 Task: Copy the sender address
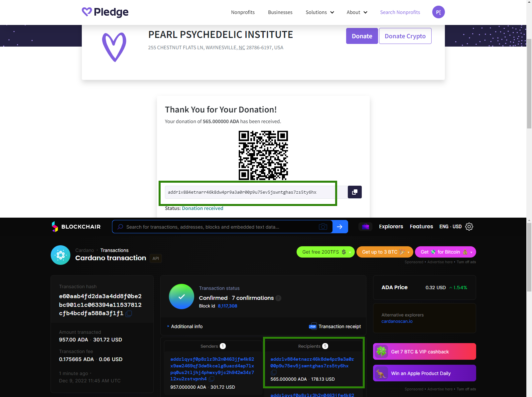pyautogui.click(x=211, y=379)
